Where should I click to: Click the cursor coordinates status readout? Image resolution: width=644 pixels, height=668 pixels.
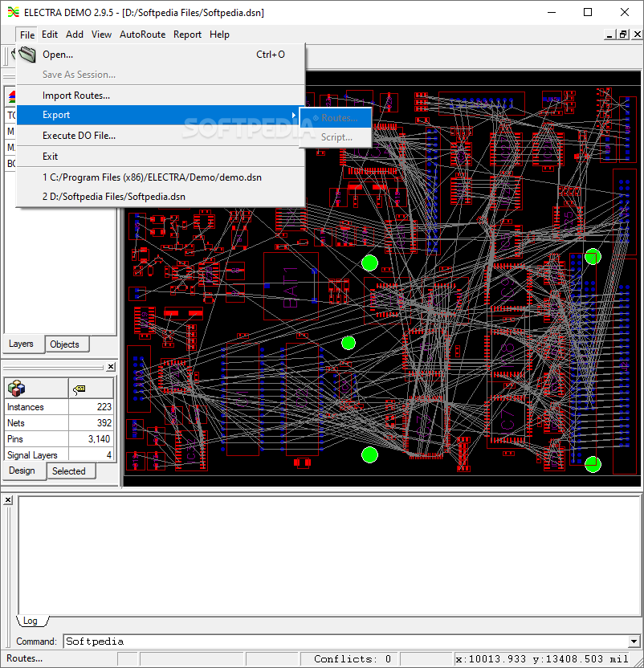[x=542, y=658]
